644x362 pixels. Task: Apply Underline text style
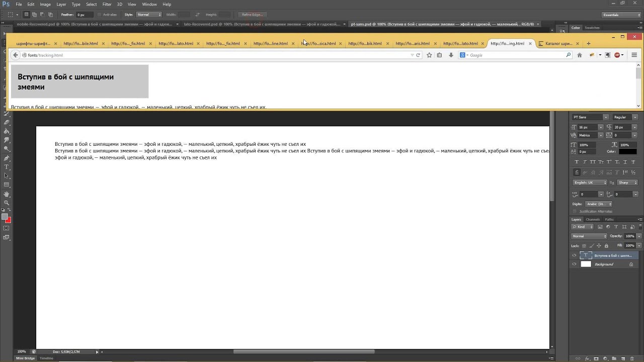625,162
